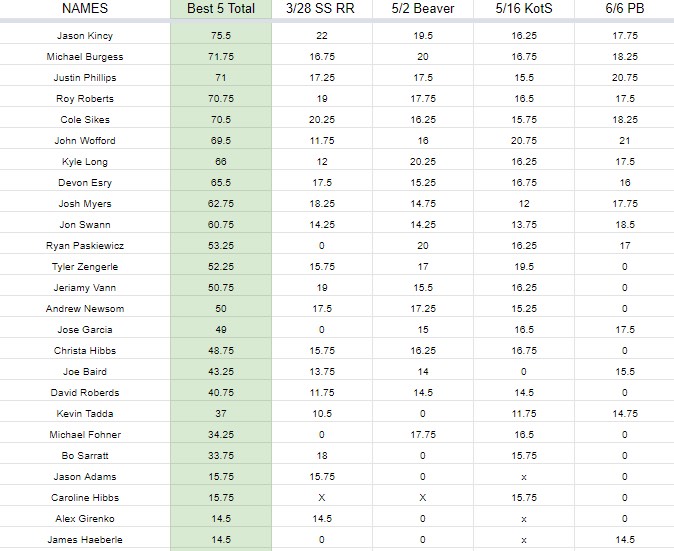Click the 3/28 SS RR column header
The height and width of the screenshot is (551, 674).
[x=322, y=9]
